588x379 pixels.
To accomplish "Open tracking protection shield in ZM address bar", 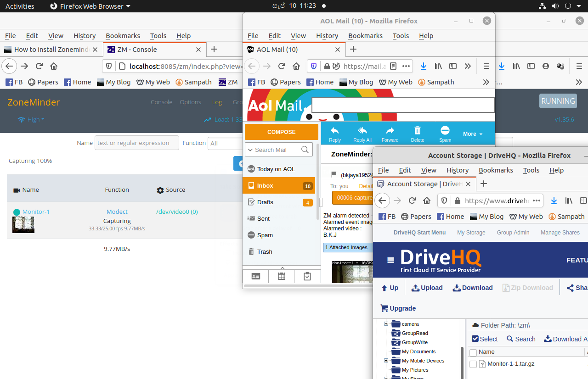I will 109,66.
